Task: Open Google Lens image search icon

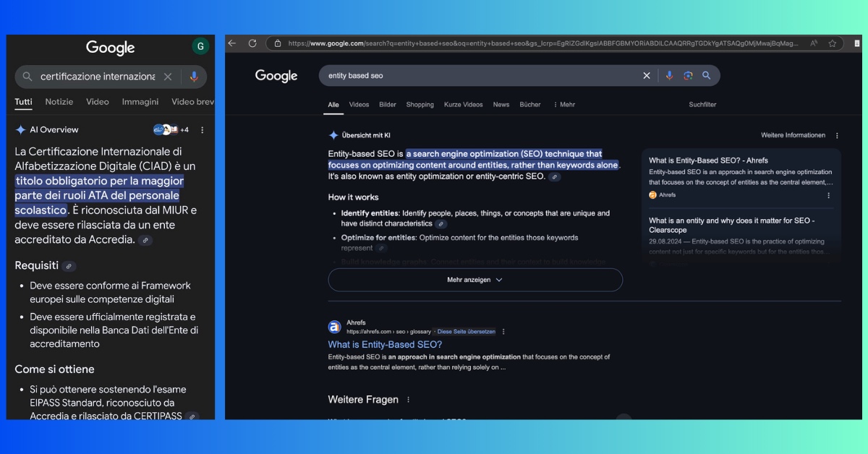Action: [x=688, y=75]
